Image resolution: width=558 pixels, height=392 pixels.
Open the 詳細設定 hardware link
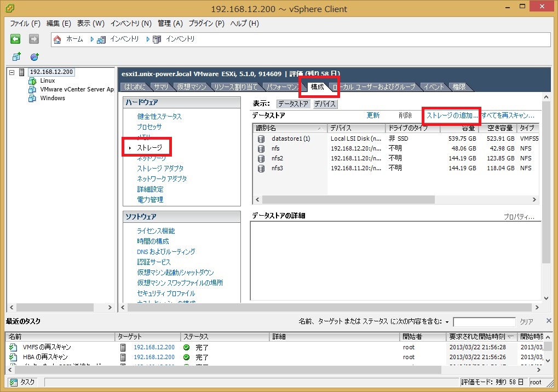(x=150, y=189)
